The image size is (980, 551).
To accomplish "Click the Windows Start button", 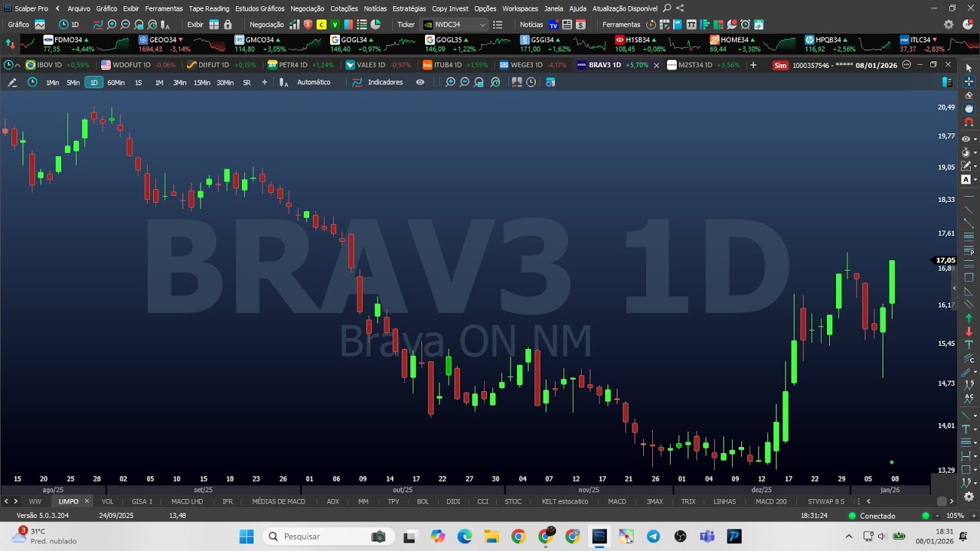I will (247, 536).
